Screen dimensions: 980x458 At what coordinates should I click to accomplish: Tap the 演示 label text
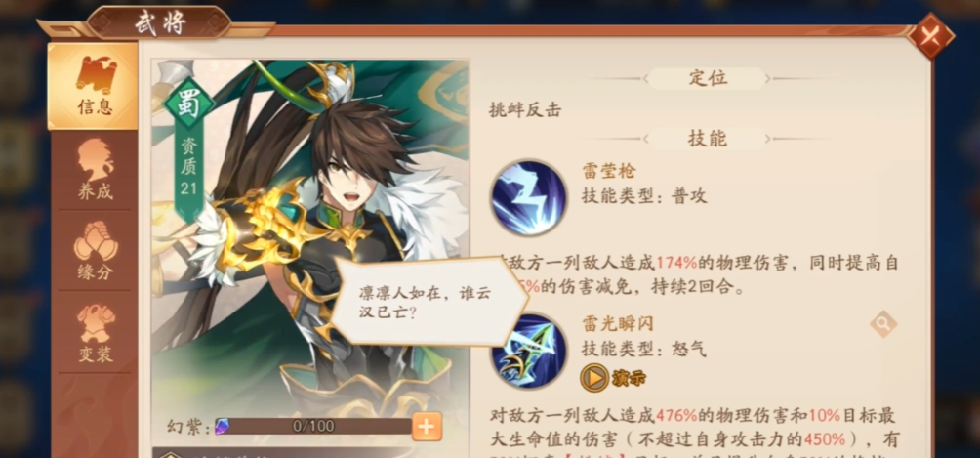(629, 379)
